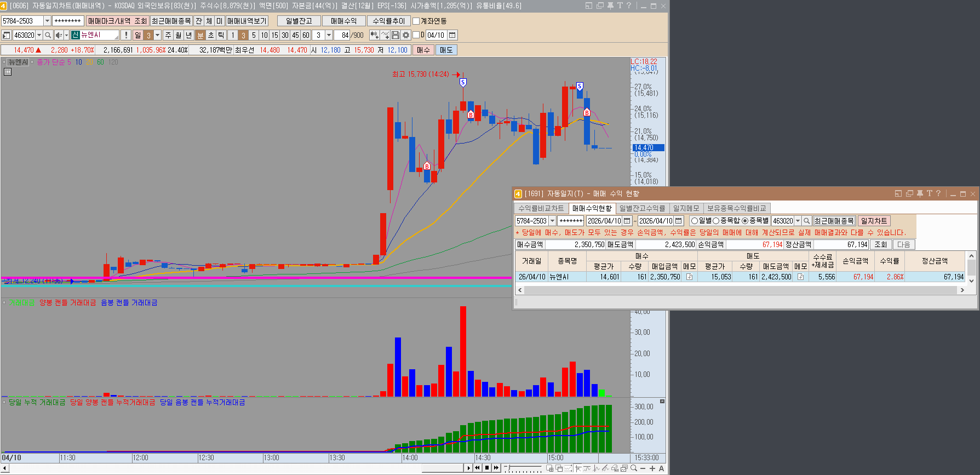Switch to the 수익률비교차트 tab

(x=541, y=208)
